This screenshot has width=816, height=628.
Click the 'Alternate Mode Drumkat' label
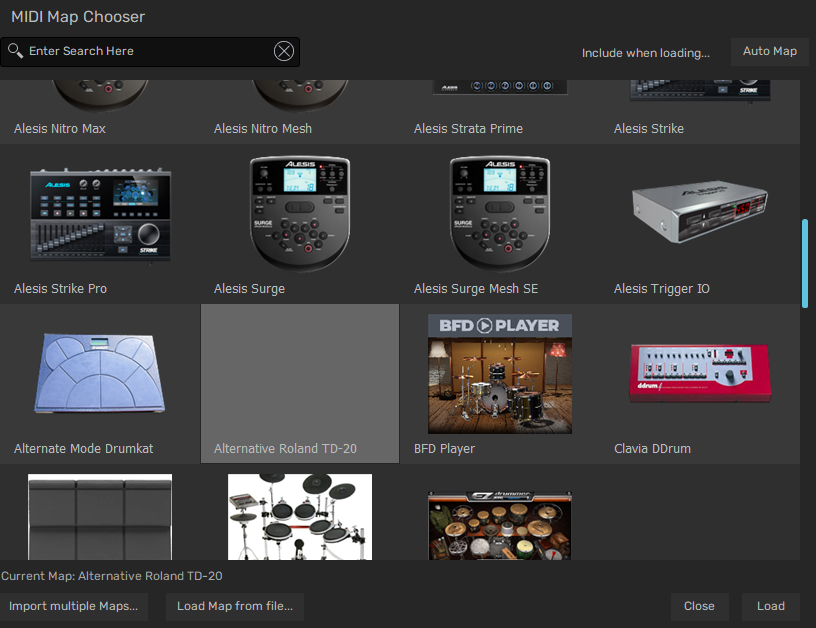pos(84,448)
